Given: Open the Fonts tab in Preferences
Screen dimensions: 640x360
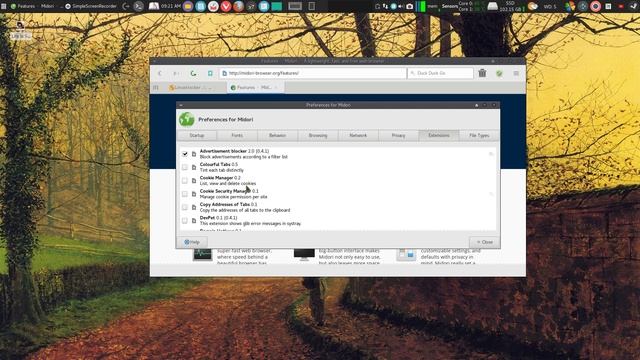Looking at the screenshot, I should pyautogui.click(x=237, y=136).
